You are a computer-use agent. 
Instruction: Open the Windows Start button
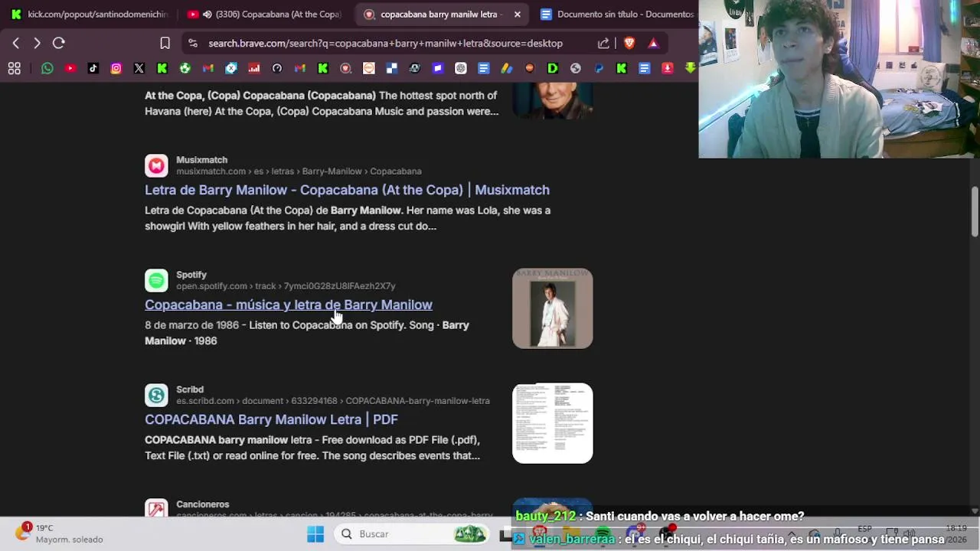point(315,534)
